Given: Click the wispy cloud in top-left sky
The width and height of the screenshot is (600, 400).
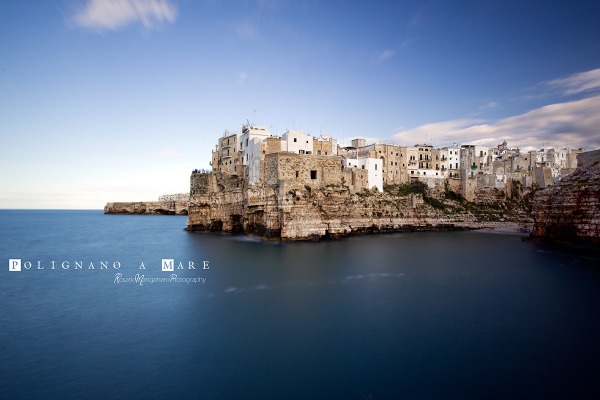Looking at the screenshot, I should (125, 13).
